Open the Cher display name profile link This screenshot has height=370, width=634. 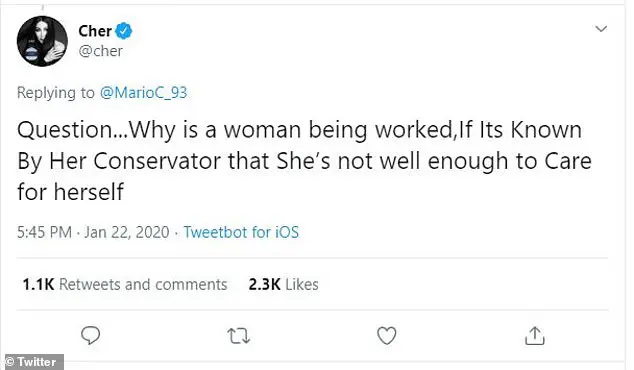[x=95, y=31]
